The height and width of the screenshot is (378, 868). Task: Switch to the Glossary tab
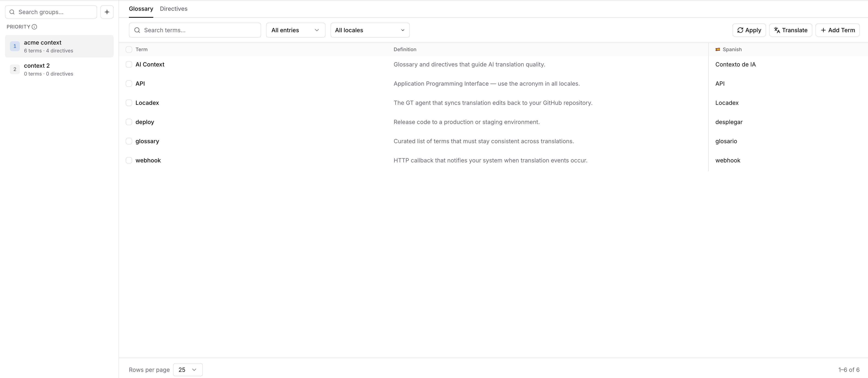[141, 9]
